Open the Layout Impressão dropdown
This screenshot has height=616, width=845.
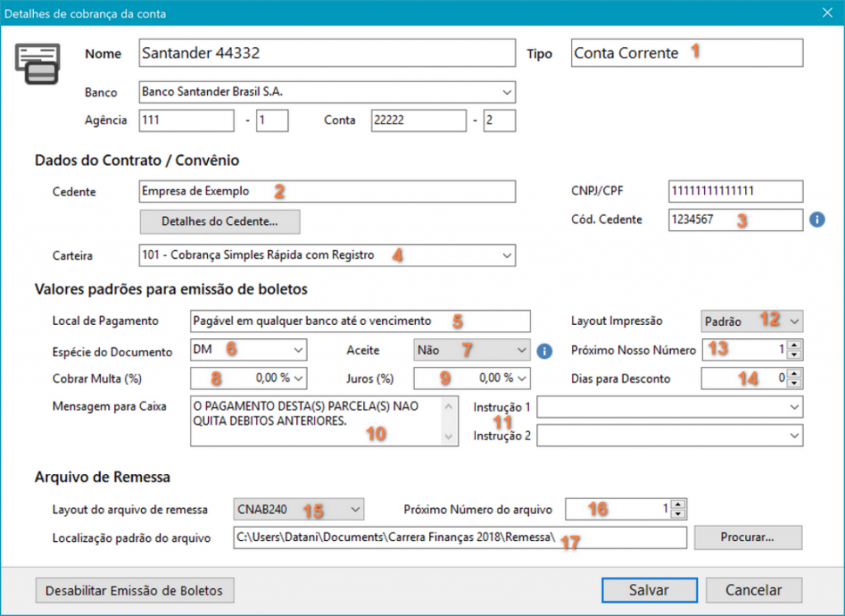tap(793, 320)
